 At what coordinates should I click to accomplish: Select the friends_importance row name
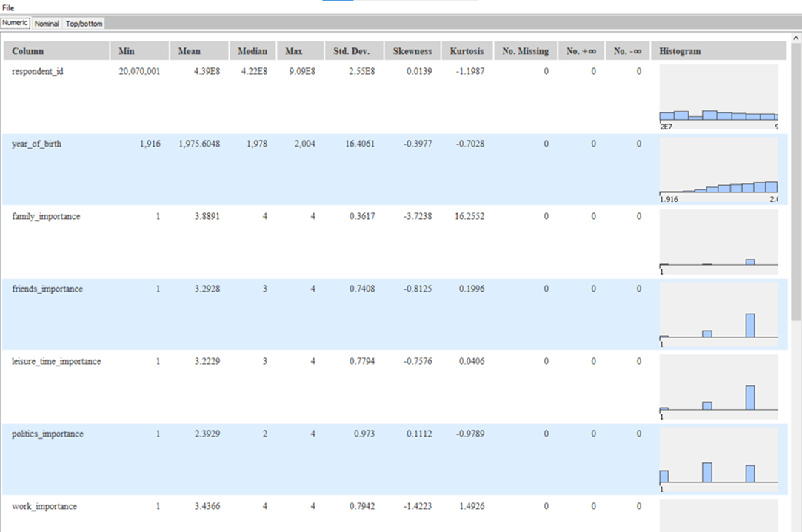pyautogui.click(x=47, y=289)
